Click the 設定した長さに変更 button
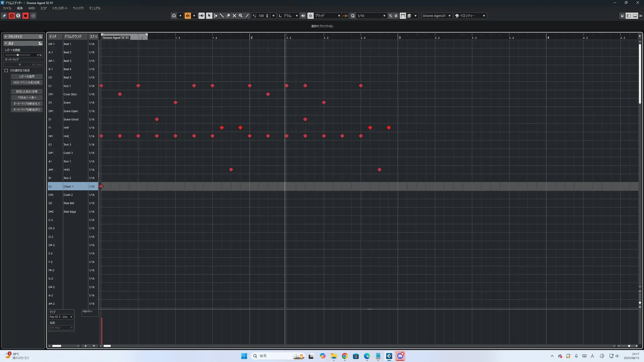 (x=27, y=92)
